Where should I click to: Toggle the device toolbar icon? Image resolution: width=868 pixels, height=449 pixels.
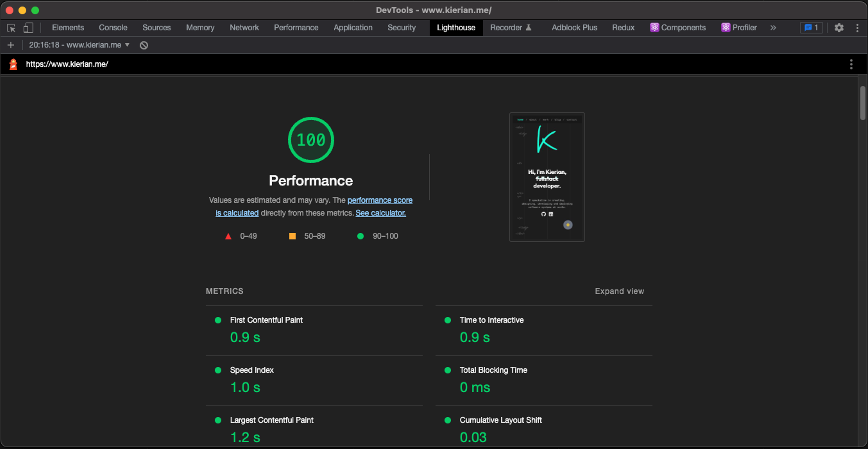pyautogui.click(x=28, y=28)
